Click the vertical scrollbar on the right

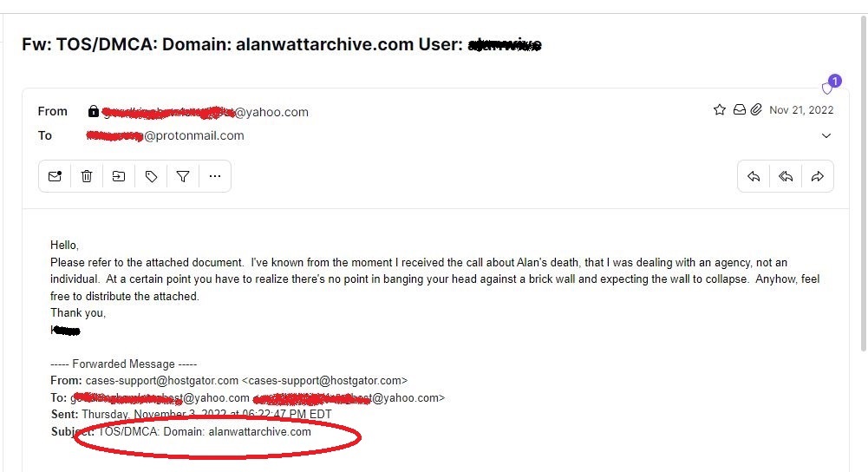(863, 183)
